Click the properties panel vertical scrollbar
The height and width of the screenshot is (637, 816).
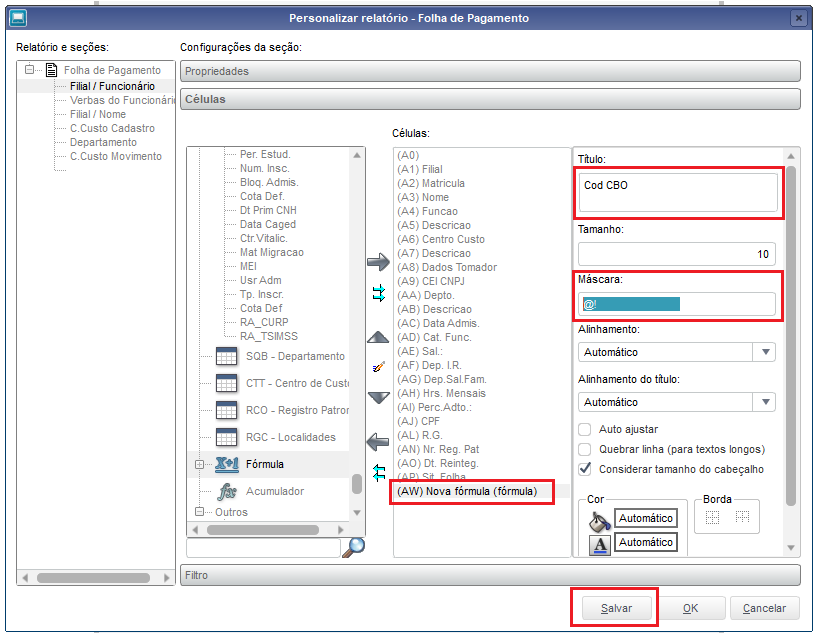pyautogui.click(x=791, y=336)
